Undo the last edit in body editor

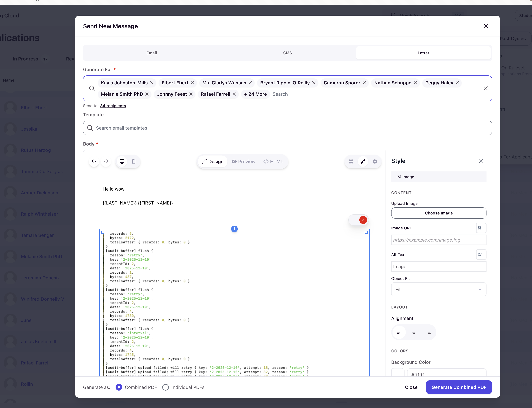click(x=94, y=161)
